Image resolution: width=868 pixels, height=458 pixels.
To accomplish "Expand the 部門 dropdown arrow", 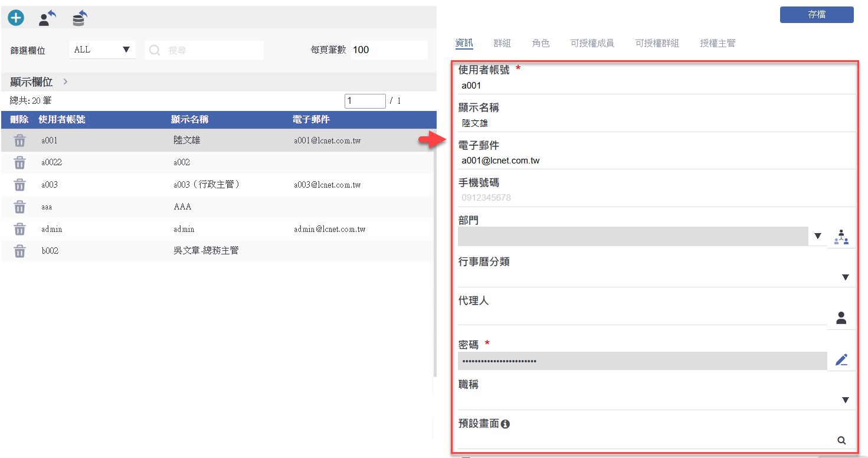I will click(x=817, y=237).
